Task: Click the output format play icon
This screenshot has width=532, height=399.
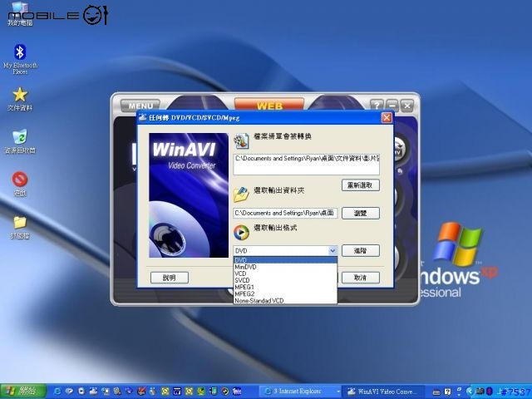Action: click(x=241, y=232)
